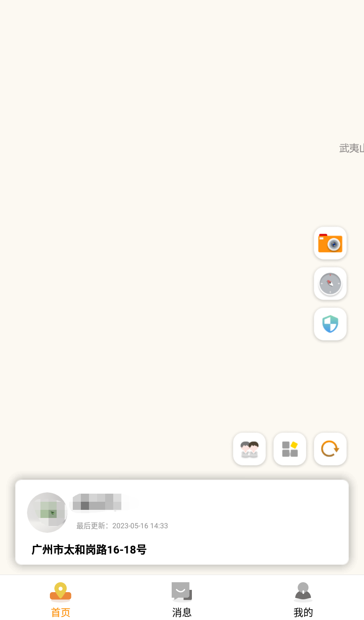Viewport: 364px width, 620px height.
Task: Open the friends pair icon
Action: pos(249,449)
